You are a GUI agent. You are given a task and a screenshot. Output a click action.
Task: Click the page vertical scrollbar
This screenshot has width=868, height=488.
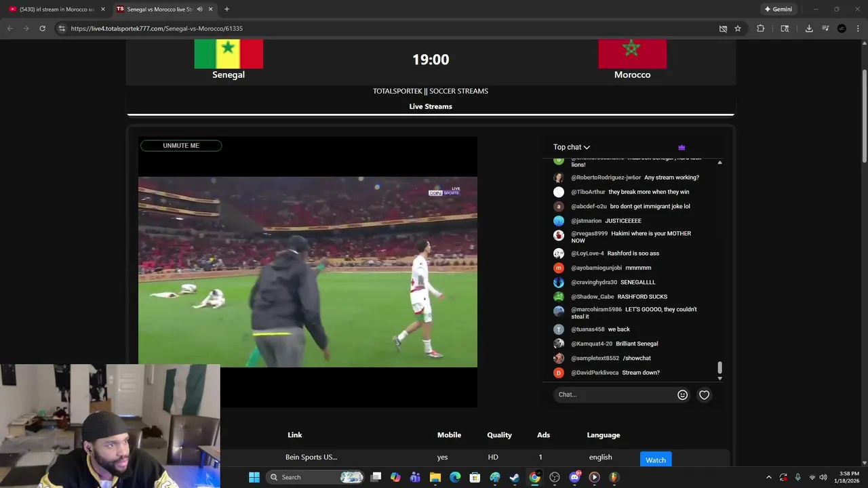pos(864,115)
